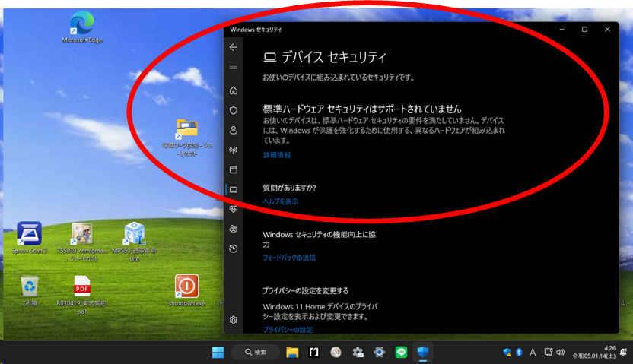
Task: Open Family options people icon
Action: point(234,229)
